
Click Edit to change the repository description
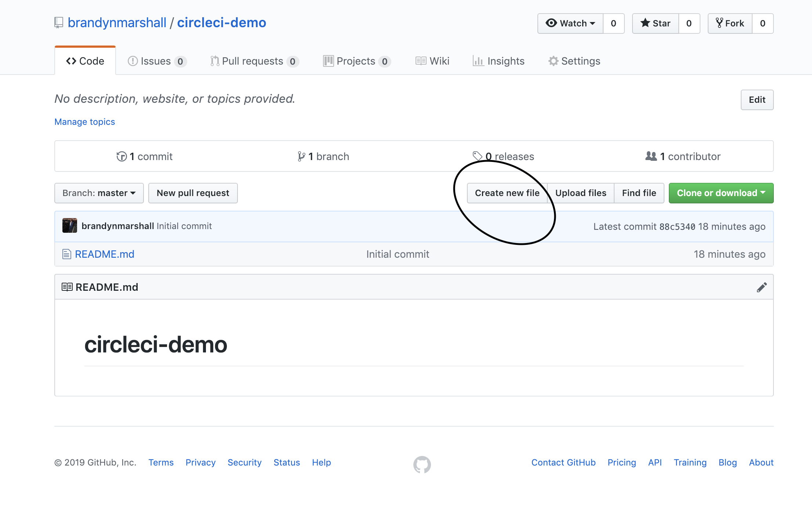point(757,100)
